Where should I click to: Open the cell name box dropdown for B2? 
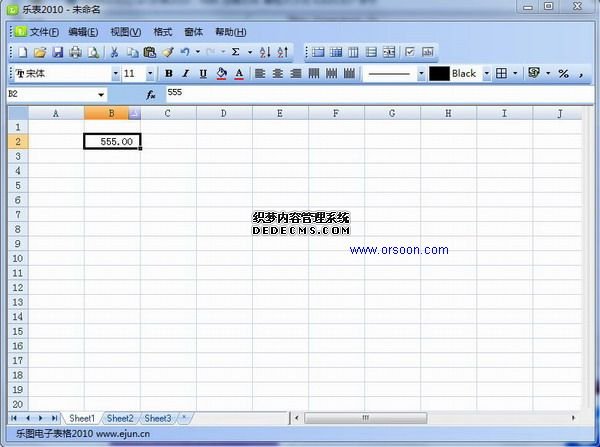point(101,95)
